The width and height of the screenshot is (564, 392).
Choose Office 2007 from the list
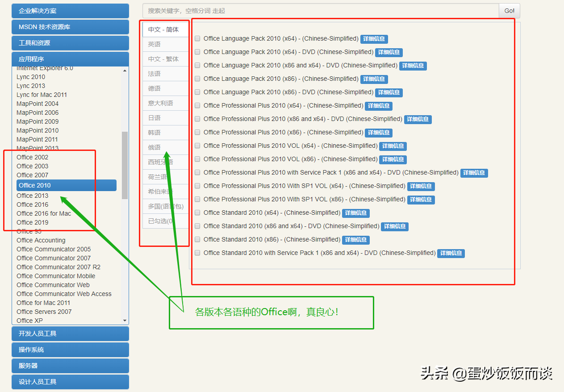[x=33, y=175]
